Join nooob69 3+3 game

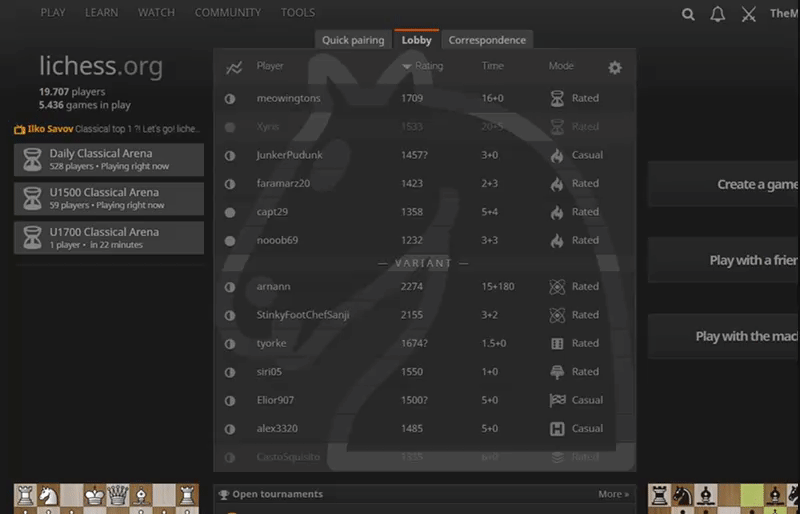point(424,240)
